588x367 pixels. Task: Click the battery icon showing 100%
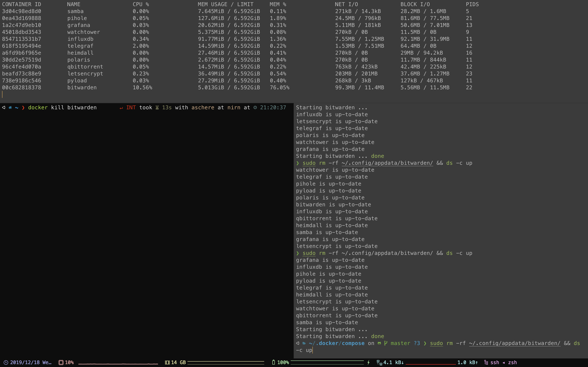[x=273, y=362]
